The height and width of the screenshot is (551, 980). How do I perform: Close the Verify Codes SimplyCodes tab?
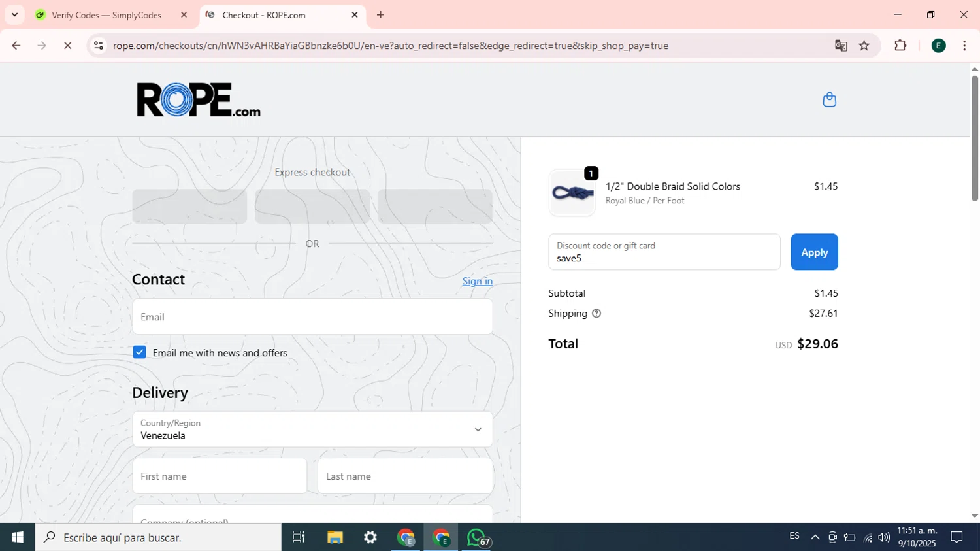184,14
